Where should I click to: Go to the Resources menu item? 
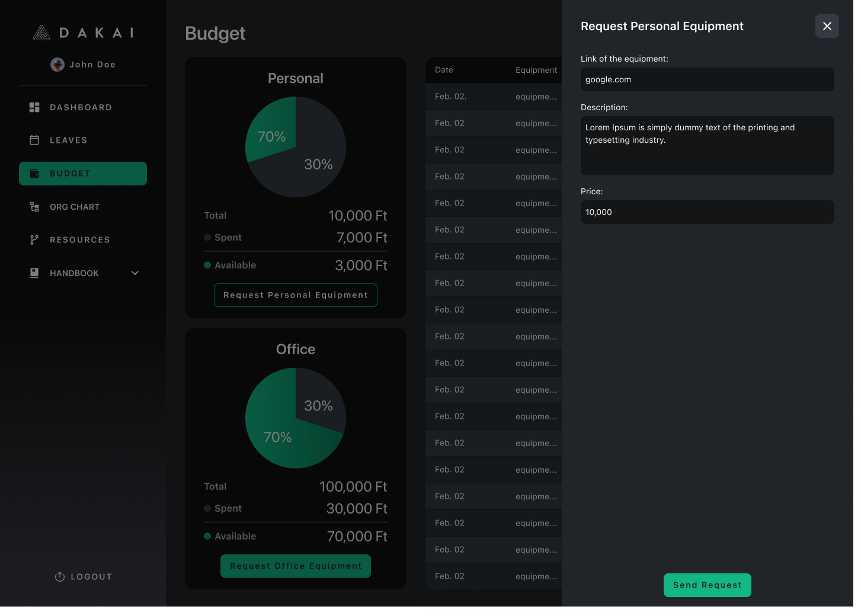tap(80, 240)
